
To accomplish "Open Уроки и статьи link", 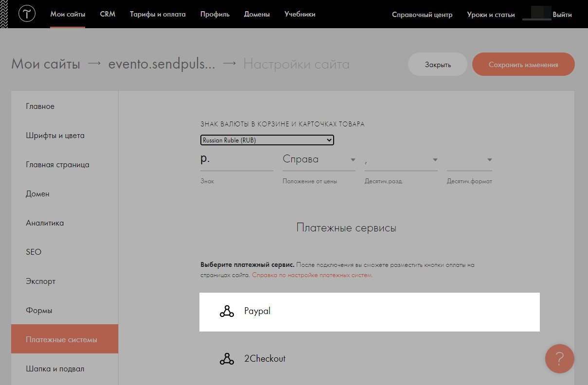I will click(491, 15).
